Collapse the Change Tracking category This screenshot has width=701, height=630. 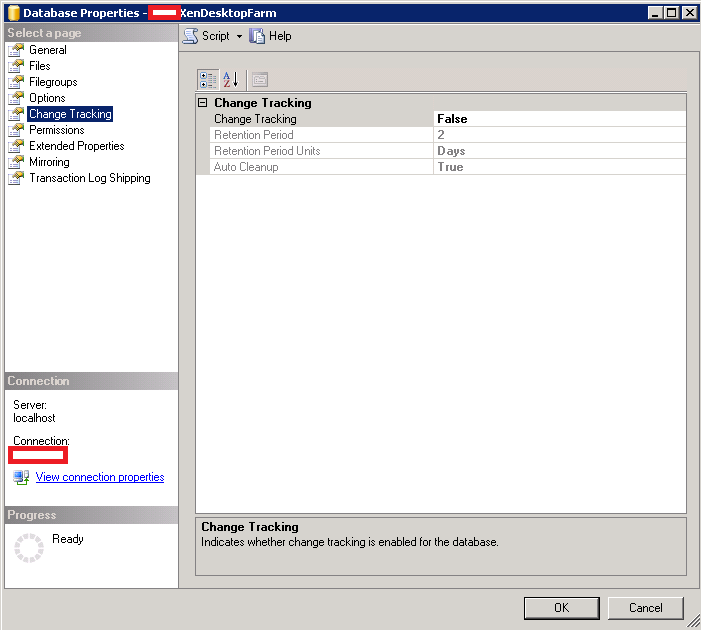pyautogui.click(x=203, y=103)
